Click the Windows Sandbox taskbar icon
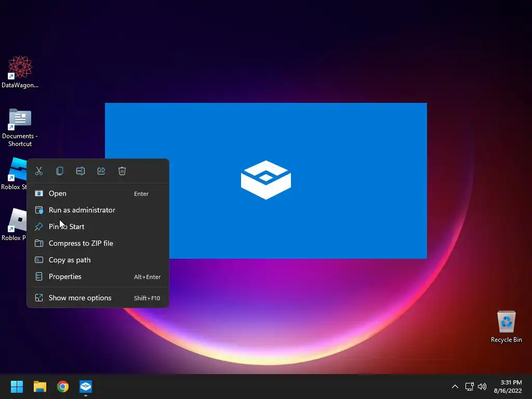The image size is (532, 399). tap(86, 387)
